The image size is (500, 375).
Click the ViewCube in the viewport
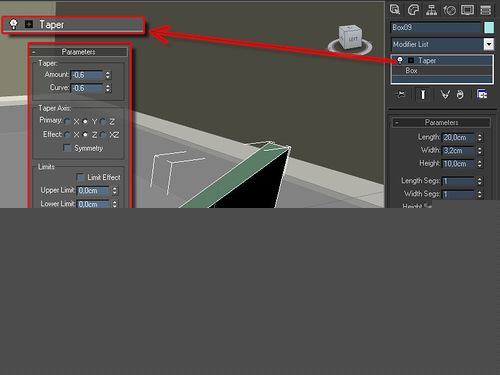(x=350, y=38)
